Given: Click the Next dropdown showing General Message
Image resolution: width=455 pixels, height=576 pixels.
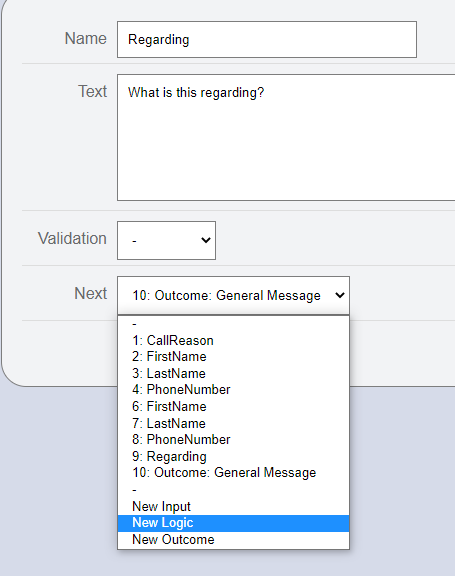Looking at the screenshot, I should (x=233, y=295).
